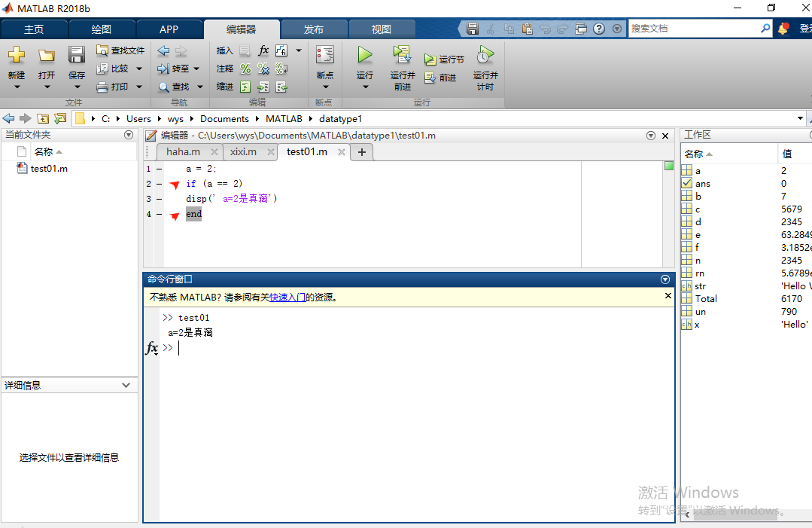The height and width of the screenshot is (528, 812).
Task: Open the Breakpoints (断点) dropdown arrow
Action: 325,87
